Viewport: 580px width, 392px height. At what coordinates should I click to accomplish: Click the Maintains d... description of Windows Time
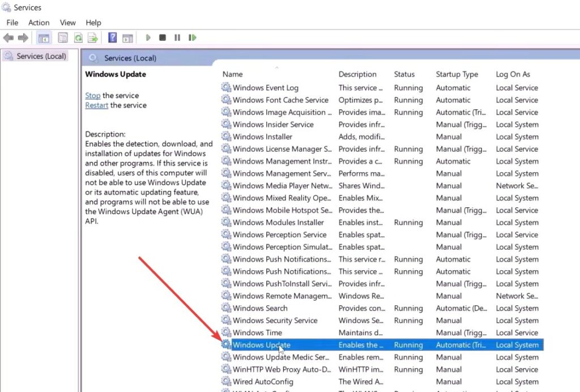point(361,333)
